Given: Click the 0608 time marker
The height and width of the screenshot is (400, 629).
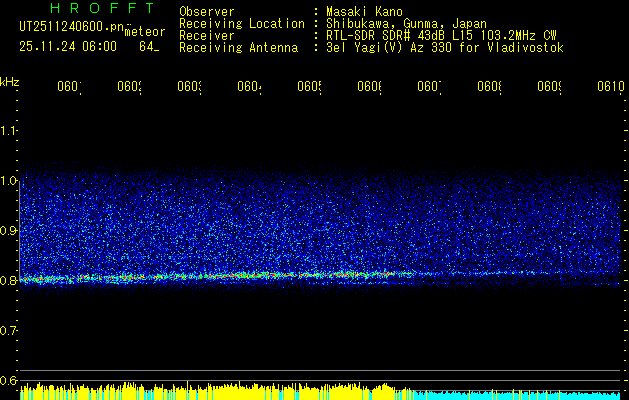Looking at the screenshot, I should point(490,86).
